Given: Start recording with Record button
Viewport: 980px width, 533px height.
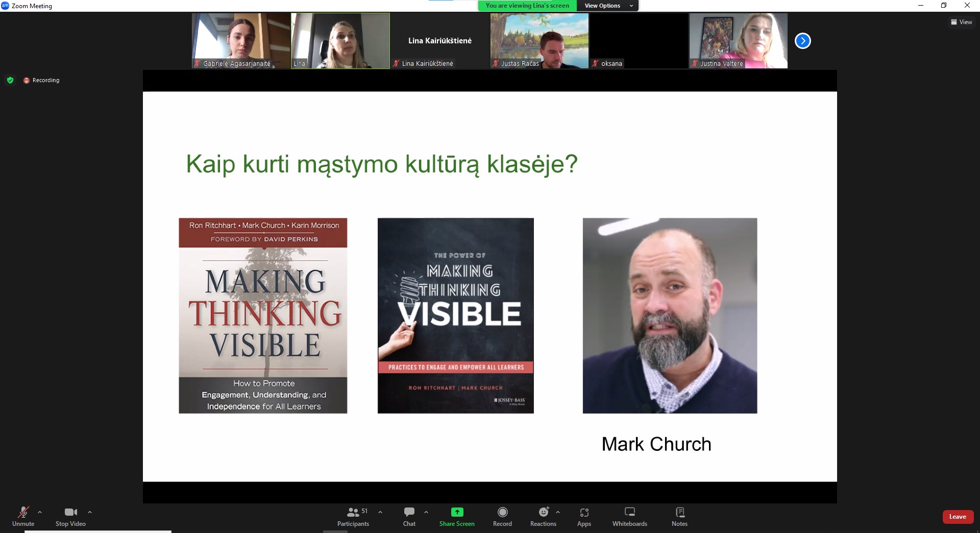Looking at the screenshot, I should coord(502,516).
